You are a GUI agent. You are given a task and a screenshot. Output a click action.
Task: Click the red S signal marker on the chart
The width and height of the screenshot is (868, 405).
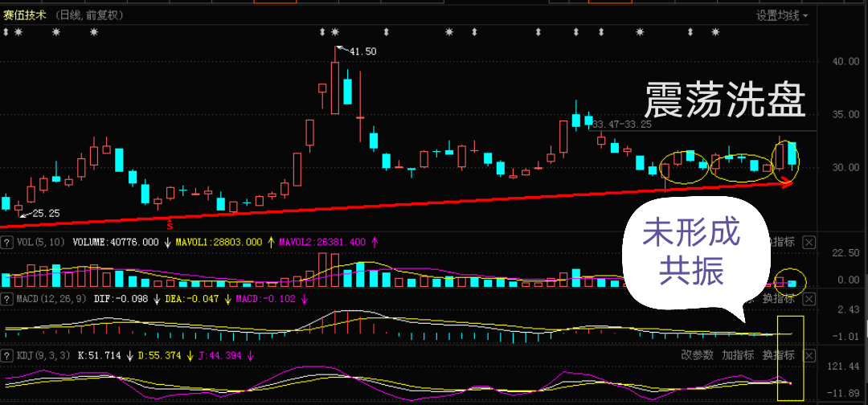[170, 225]
